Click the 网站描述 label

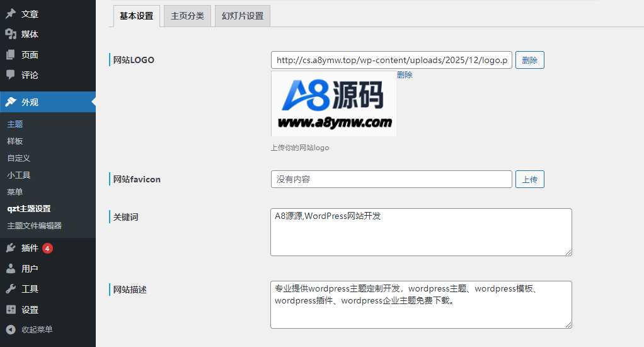pyautogui.click(x=130, y=290)
